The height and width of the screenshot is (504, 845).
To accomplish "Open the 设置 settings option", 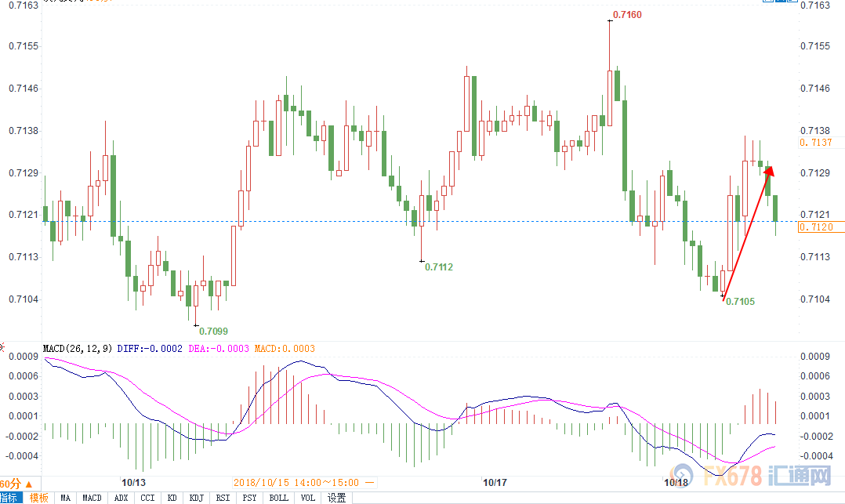I will pyautogui.click(x=337, y=498).
